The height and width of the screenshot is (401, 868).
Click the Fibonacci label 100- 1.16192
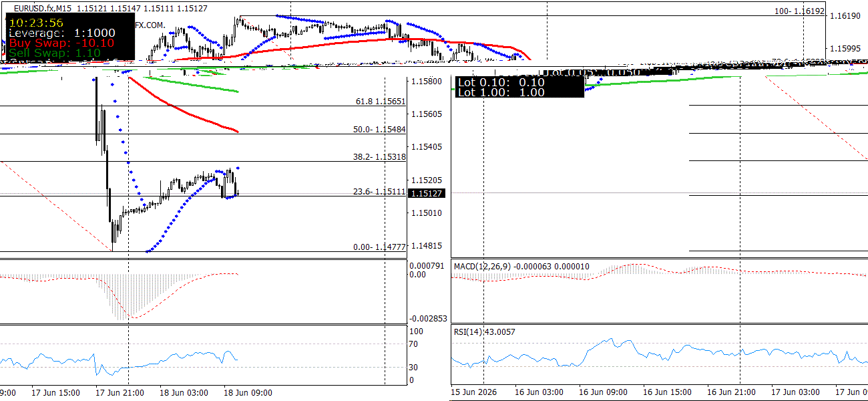(x=800, y=11)
